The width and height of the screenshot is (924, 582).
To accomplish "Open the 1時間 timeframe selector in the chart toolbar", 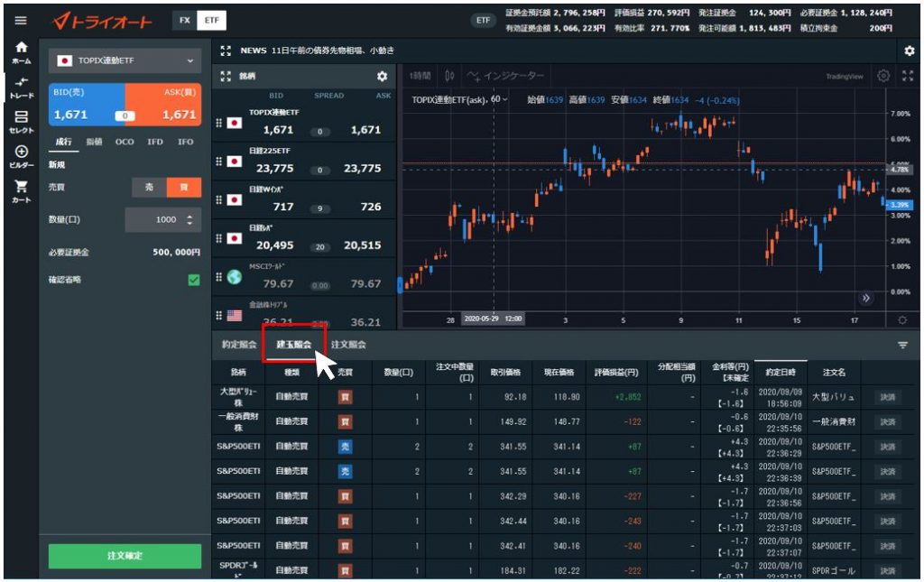I will (x=420, y=76).
